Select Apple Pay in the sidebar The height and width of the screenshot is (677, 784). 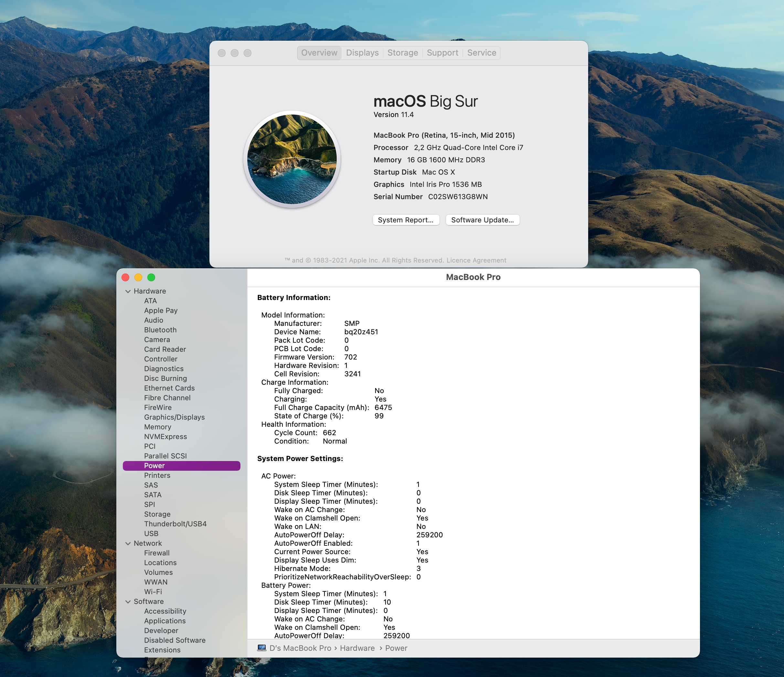pos(161,310)
